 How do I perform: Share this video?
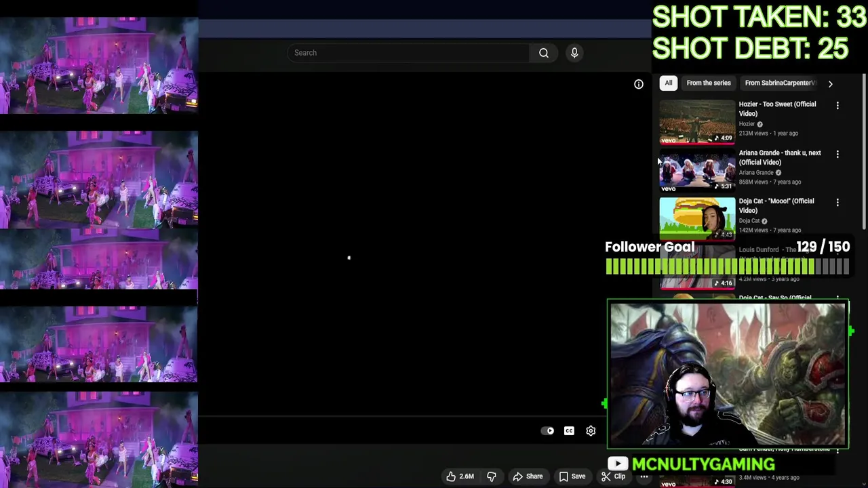528,476
